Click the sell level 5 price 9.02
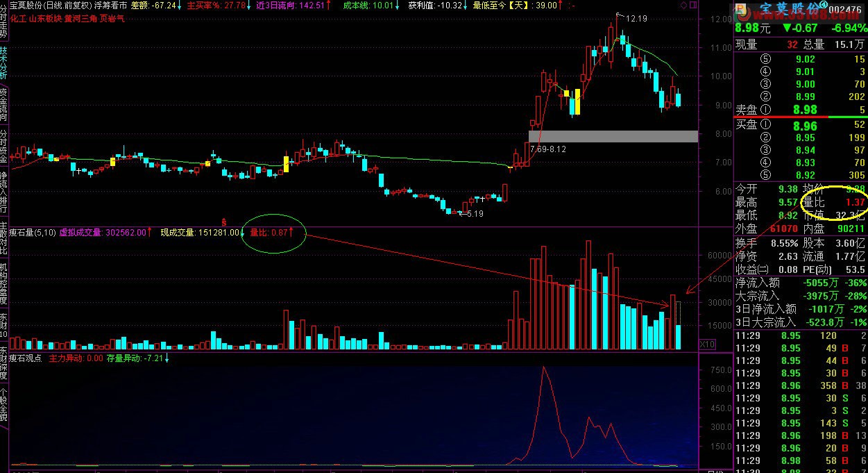The image size is (868, 473). coord(805,59)
